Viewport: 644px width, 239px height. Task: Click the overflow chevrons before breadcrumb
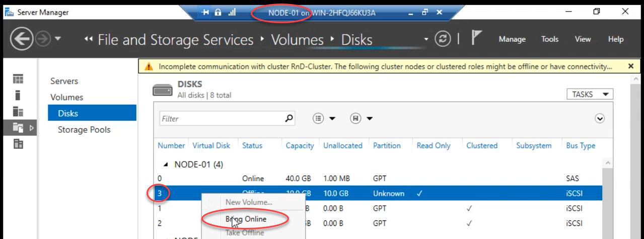89,40
